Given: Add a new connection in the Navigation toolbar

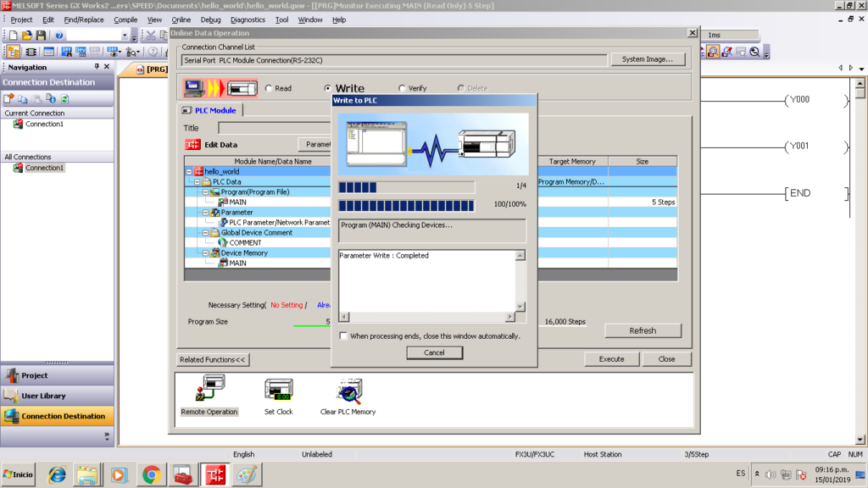Looking at the screenshot, I should pyautogui.click(x=8, y=98).
